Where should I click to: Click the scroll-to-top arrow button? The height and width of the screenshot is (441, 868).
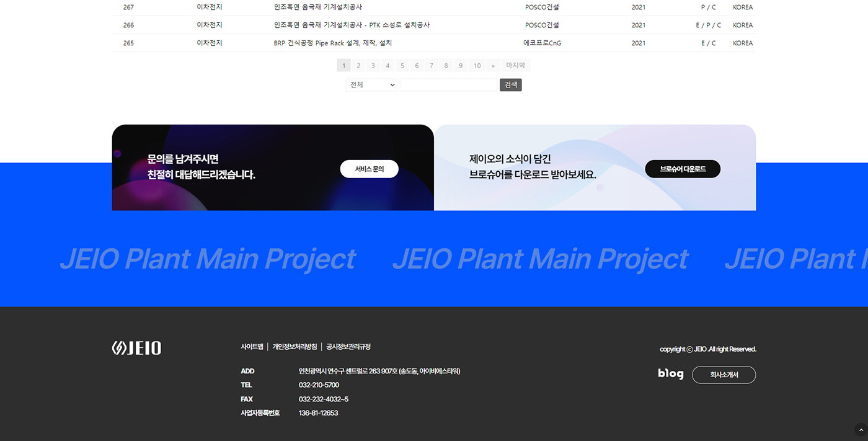coord(861,429)
